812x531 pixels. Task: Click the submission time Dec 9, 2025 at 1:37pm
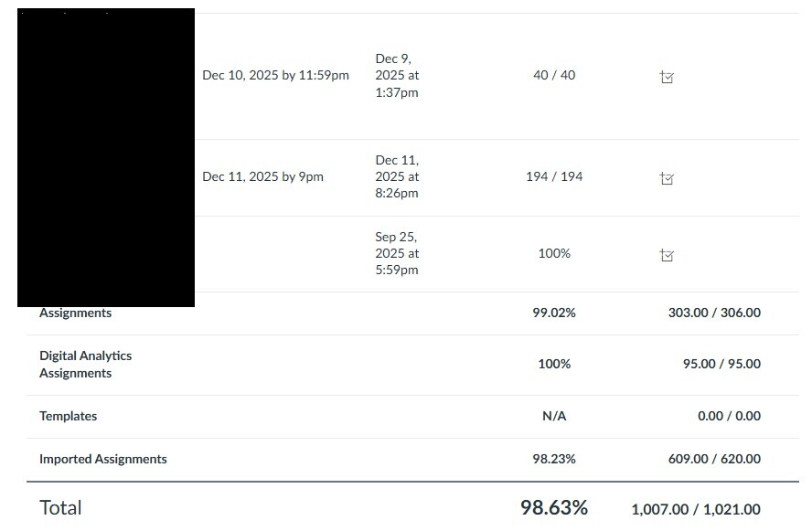(x=397, y=75)
